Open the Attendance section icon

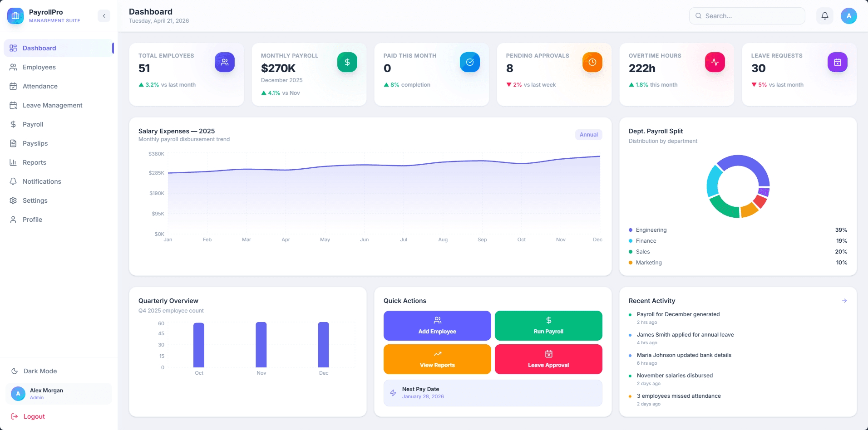[13, 86]
